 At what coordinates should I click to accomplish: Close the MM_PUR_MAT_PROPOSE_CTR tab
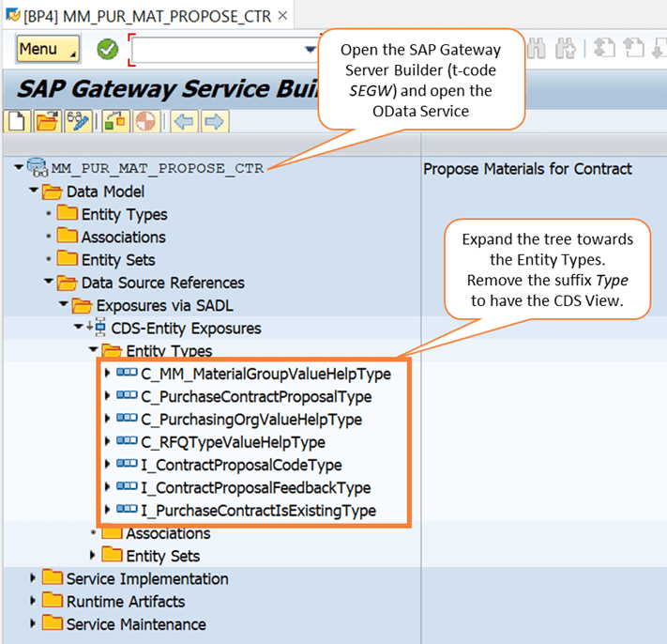click(282, 16)
